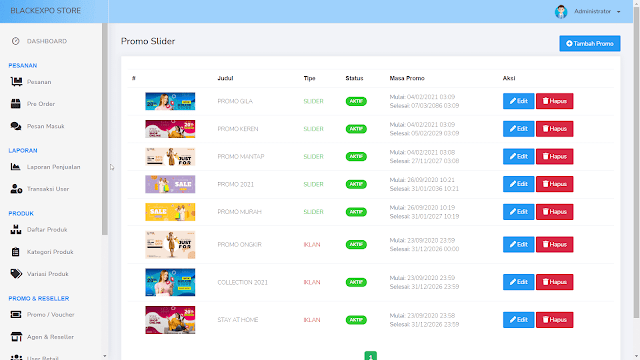Open the Laporan Penjualan menu item
The height and width of the screenshot is (360, 640).
53,167
